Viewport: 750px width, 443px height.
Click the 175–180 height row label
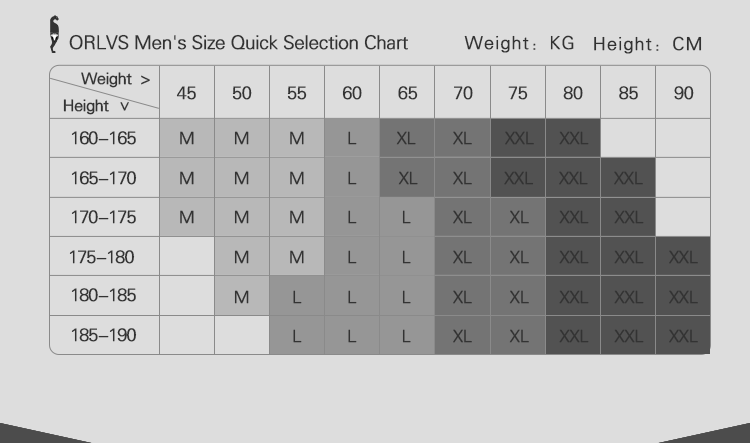(104, 256)
